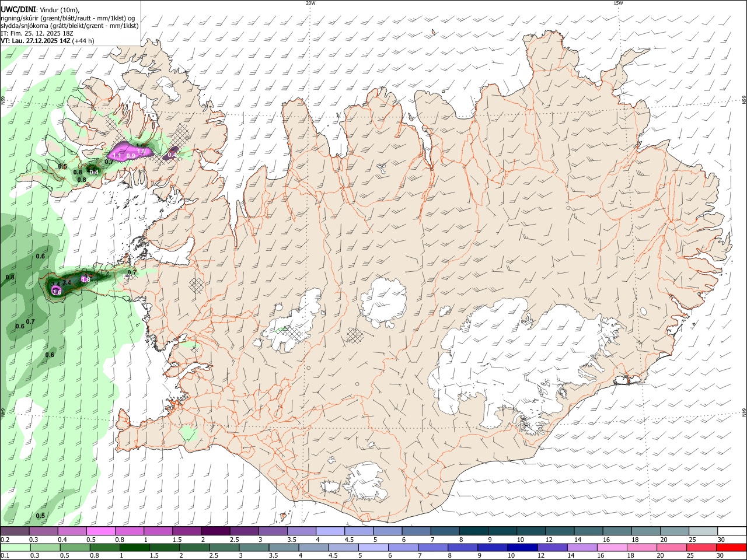
Task: Click the 66N latitude label on the right edge
Action: click(744, 100)
